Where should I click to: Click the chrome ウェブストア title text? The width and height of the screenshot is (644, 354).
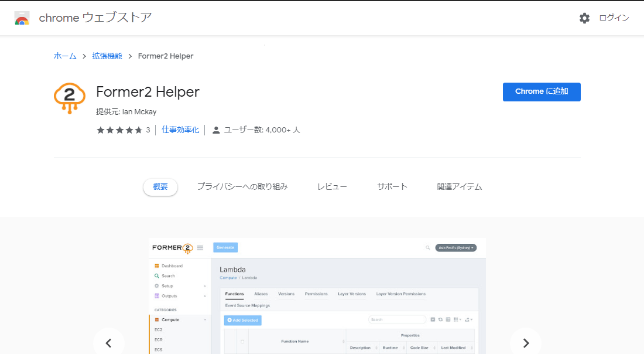point(95,18)
